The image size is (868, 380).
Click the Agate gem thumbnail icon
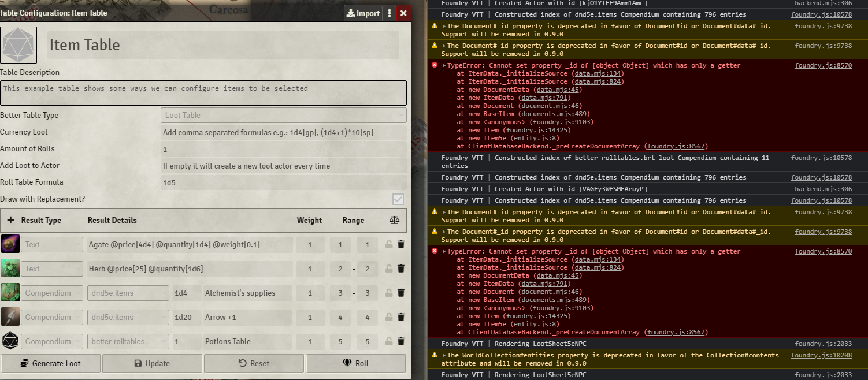tap(10, 244)
